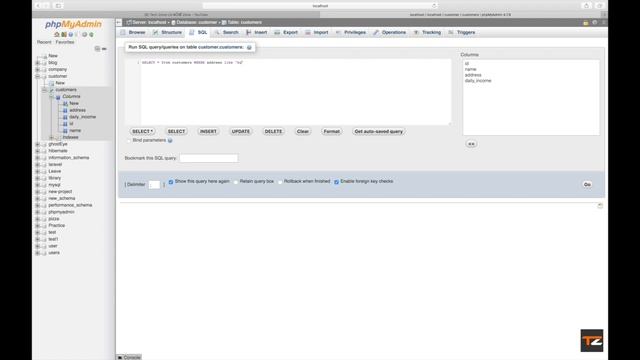The image size is (640, 360).
Task: Click the Clear button
Action: 303,131
